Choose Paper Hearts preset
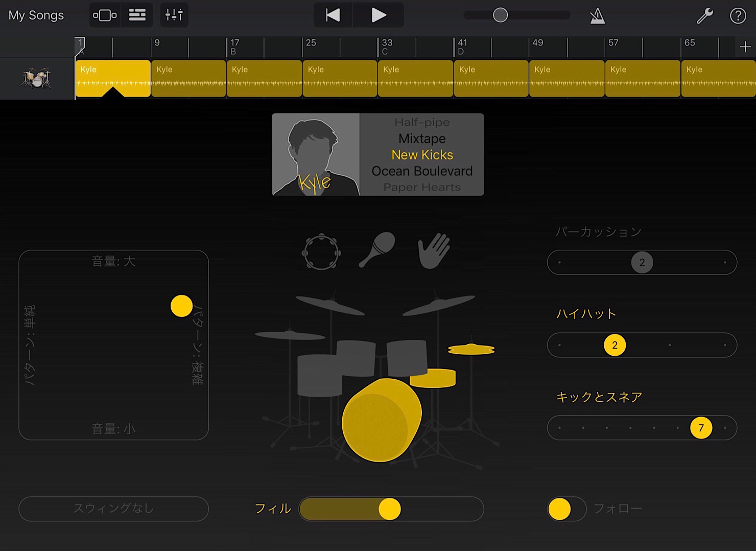Screen dimensions: 756x551 point(422,188)
